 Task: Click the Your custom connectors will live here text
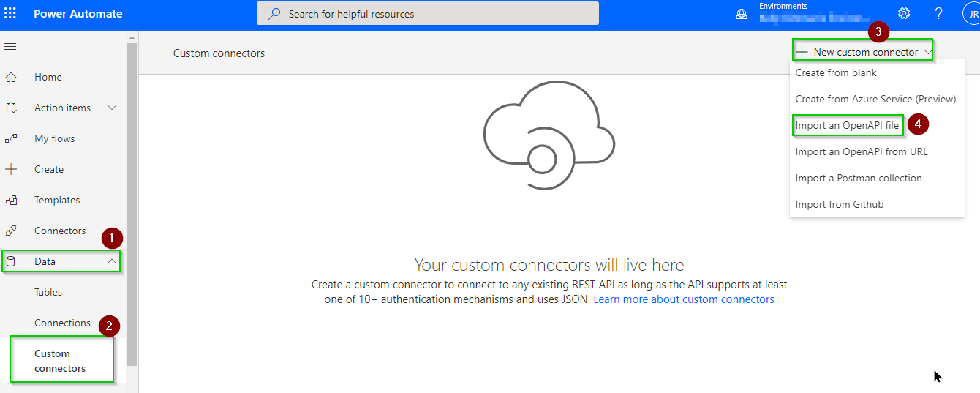[549, 264]
